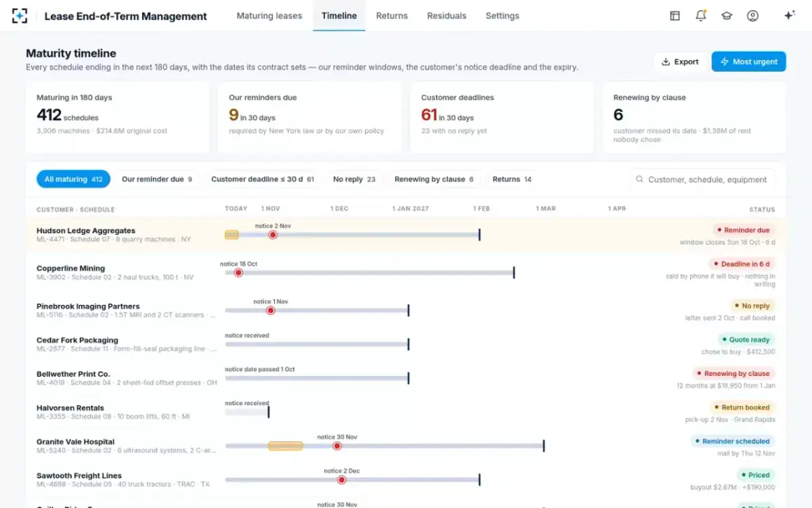Filter by Customer deadline ≤ 30 d
812x508 pixels.
[263, 179]
